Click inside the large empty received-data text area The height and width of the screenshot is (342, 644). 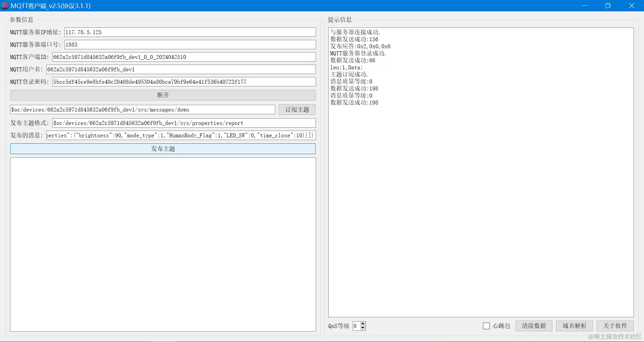163,245
